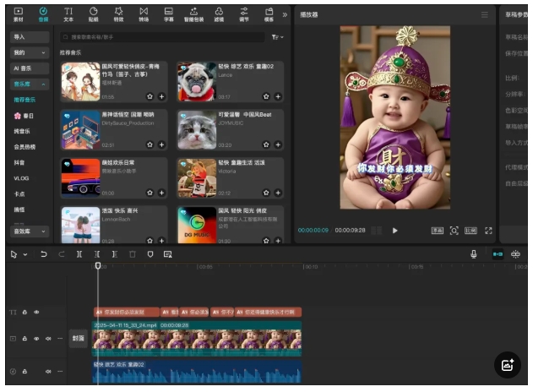This screenshot has width=533, height=392.
Task: Toggle visibility eye on the text track
Action: click(35, 312)
